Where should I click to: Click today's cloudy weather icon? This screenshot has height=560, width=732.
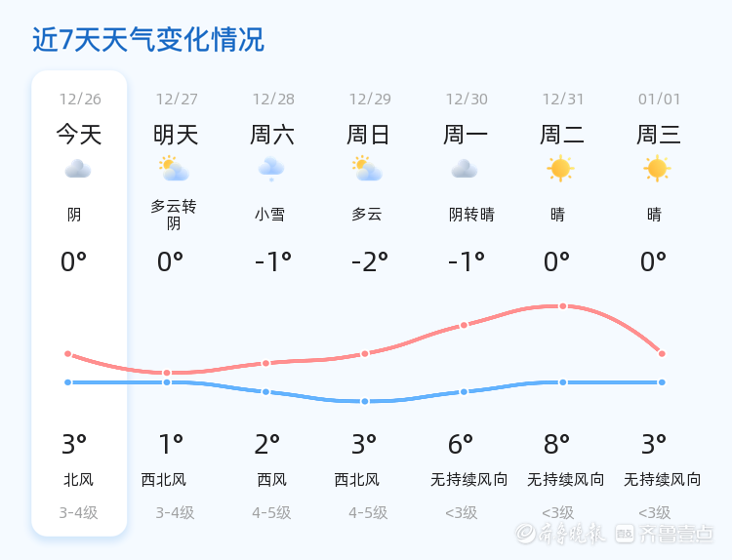[x=78, y=169]
